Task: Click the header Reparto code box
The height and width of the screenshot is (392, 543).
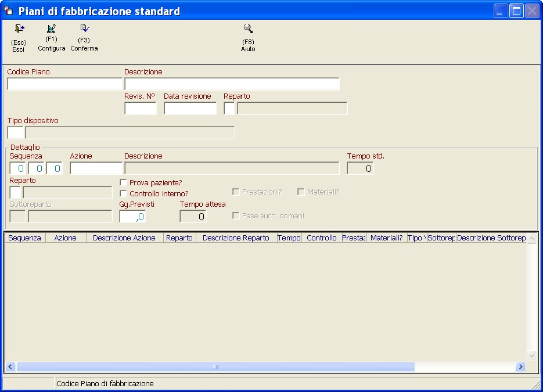Action: [x=229, y=109]
